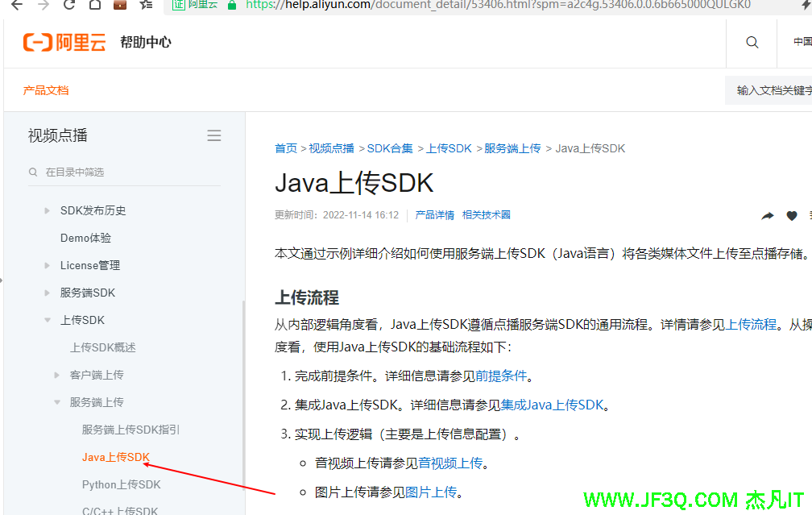Open the 音视频上传 link
812x515 pixels.
450,463
